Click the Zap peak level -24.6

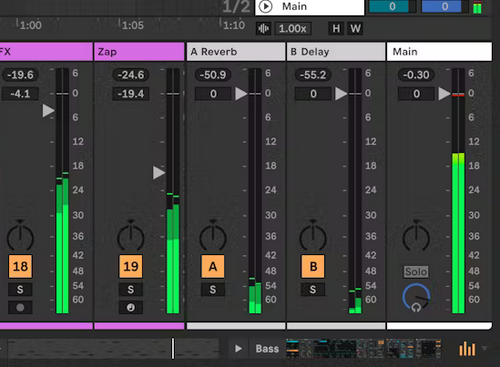point(131,75)
